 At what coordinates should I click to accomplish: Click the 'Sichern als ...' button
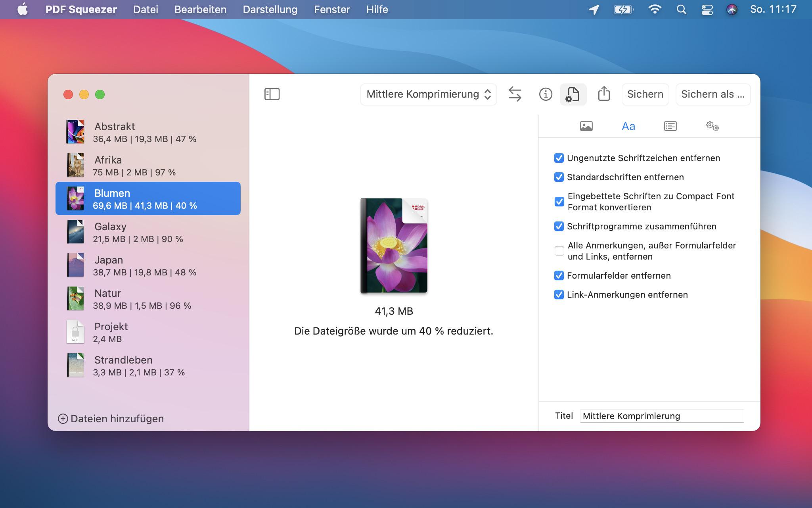712,94
